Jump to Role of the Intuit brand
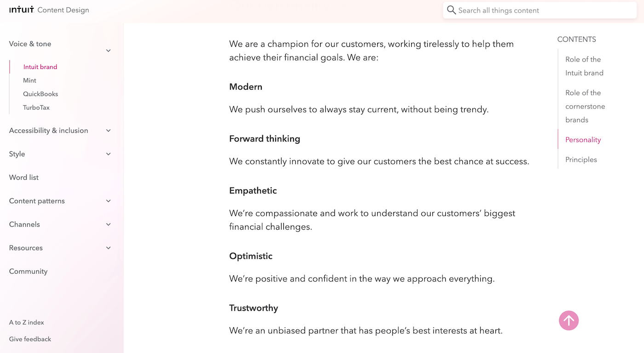 (584, 66)
